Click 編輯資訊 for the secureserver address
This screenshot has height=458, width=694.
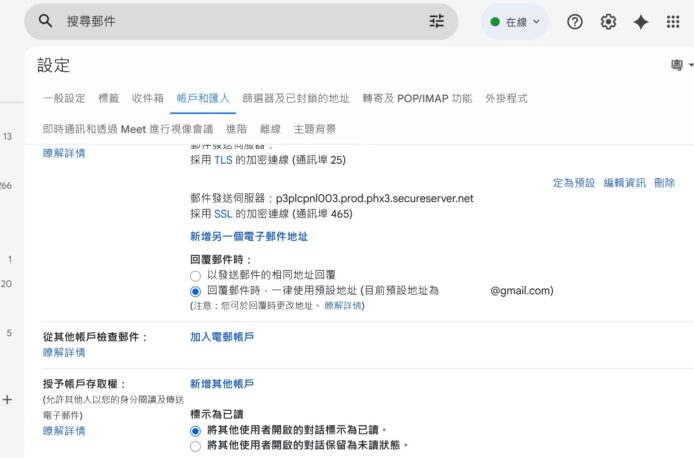tap(624, 183)
